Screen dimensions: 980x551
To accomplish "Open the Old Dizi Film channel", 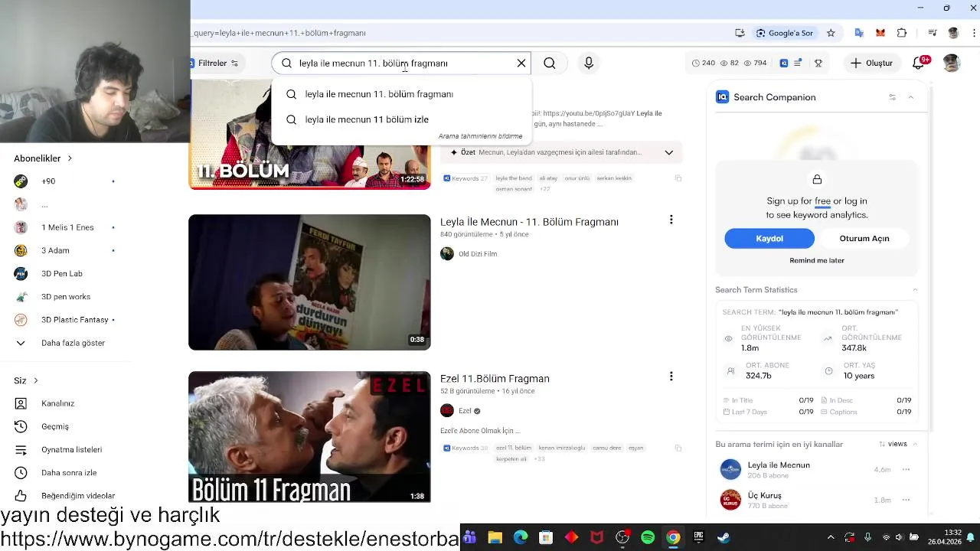I will (x=477, y=253).
